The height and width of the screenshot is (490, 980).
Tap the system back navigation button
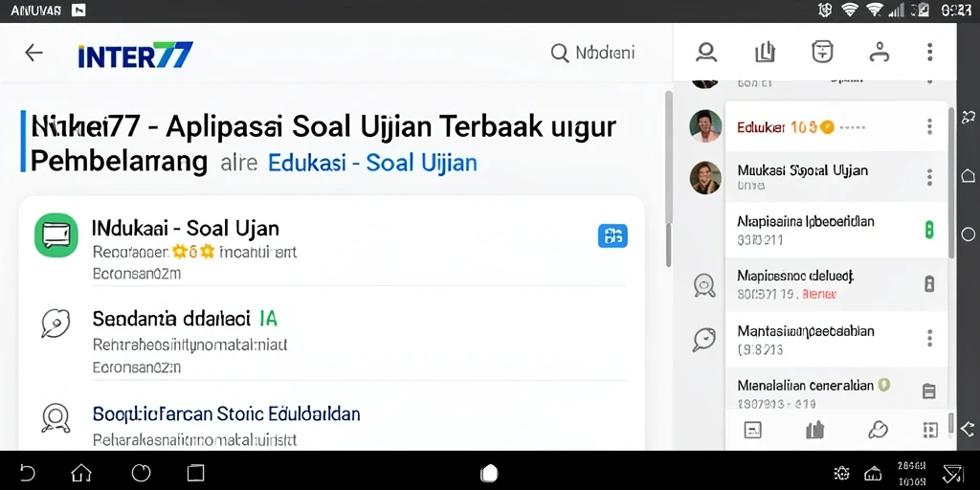[28, 472]
